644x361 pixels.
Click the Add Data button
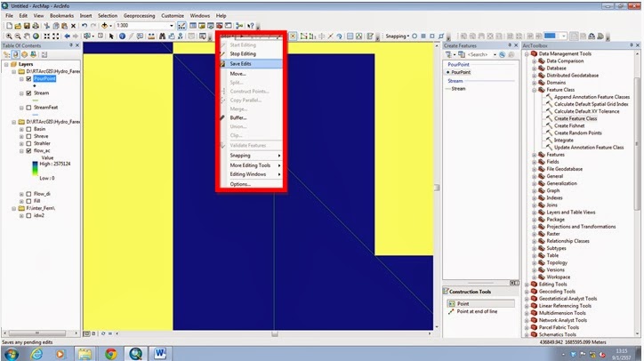(104, 26)
